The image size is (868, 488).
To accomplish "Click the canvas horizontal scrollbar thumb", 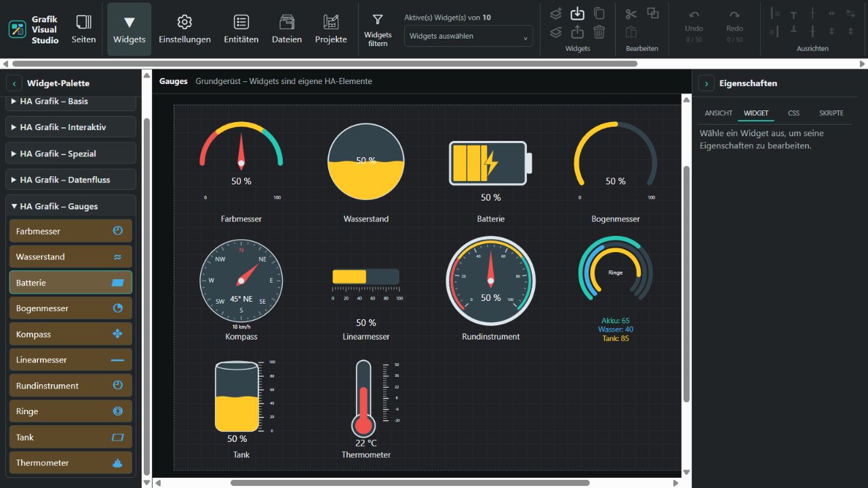I will (410, 483).
